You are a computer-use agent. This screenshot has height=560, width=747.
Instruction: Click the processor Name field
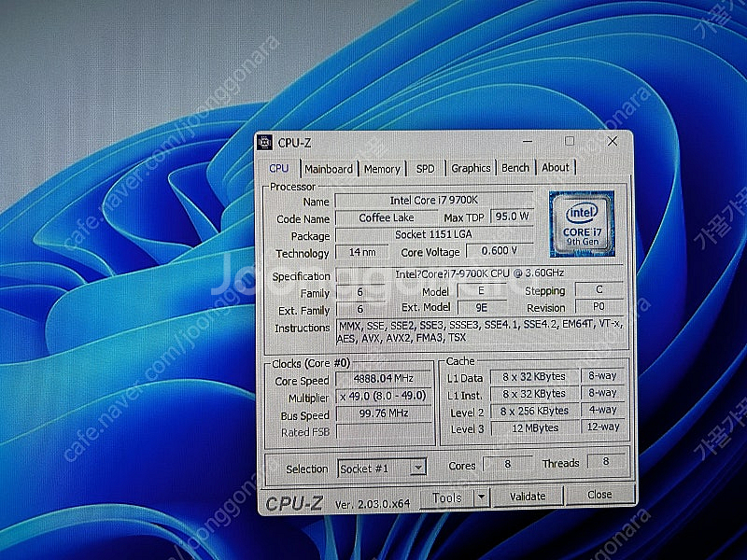click(x=433, y=201)
